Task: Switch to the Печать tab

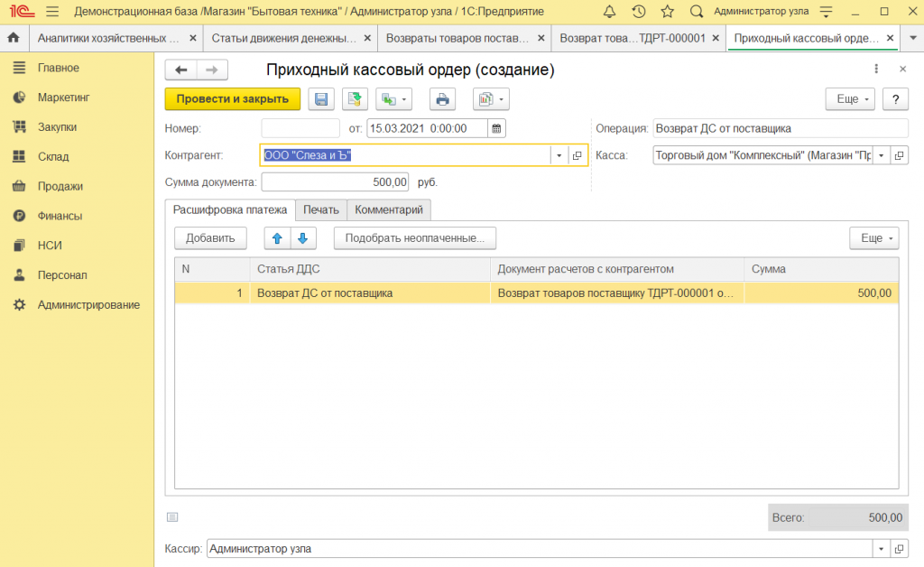Action: pyautogui.click(x=320, y=209)
